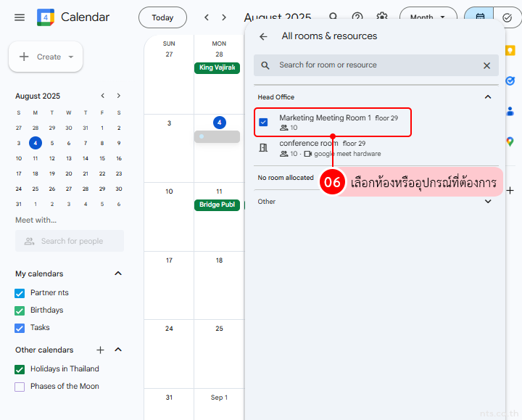
Task: Open Google Keep side panel icon
Action: tap(510, 51)
